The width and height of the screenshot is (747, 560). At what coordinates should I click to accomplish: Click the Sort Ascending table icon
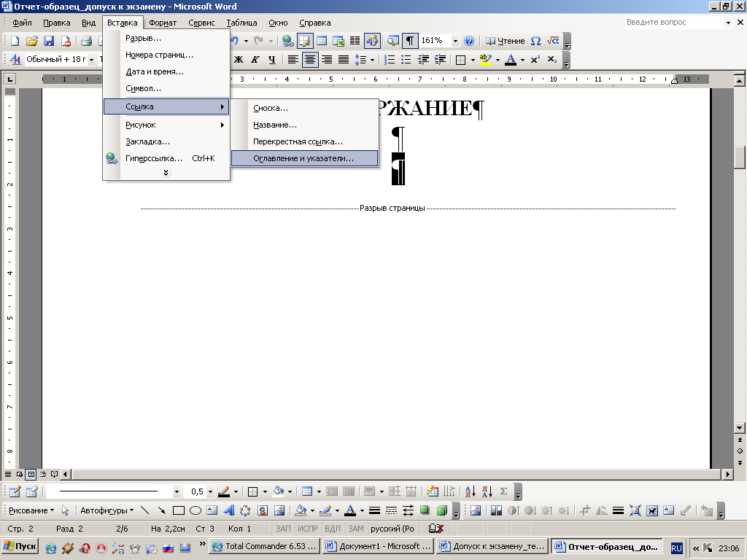tap(471, 491)
